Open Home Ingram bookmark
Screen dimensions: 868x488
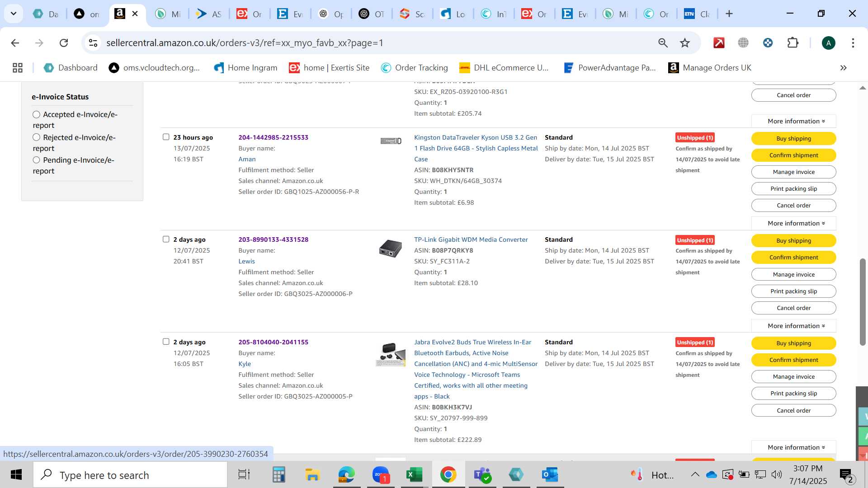tap(245, 68)
